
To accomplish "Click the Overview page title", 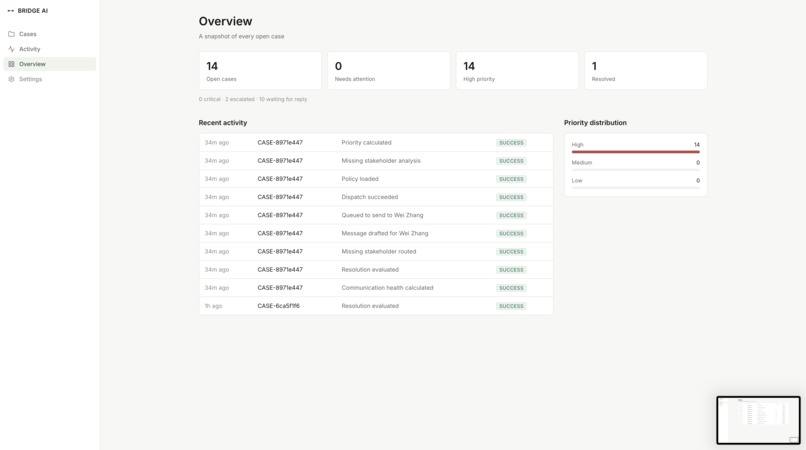I will [x=225, y=21].
